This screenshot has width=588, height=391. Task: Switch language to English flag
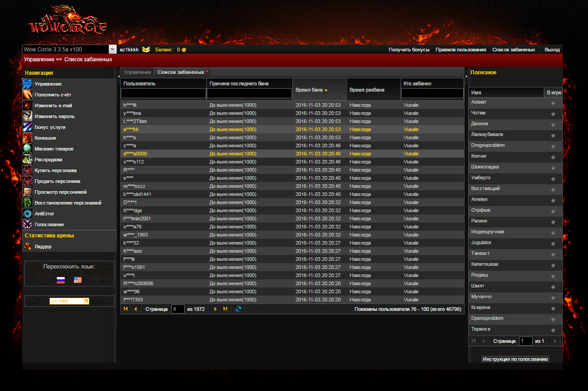77,280
